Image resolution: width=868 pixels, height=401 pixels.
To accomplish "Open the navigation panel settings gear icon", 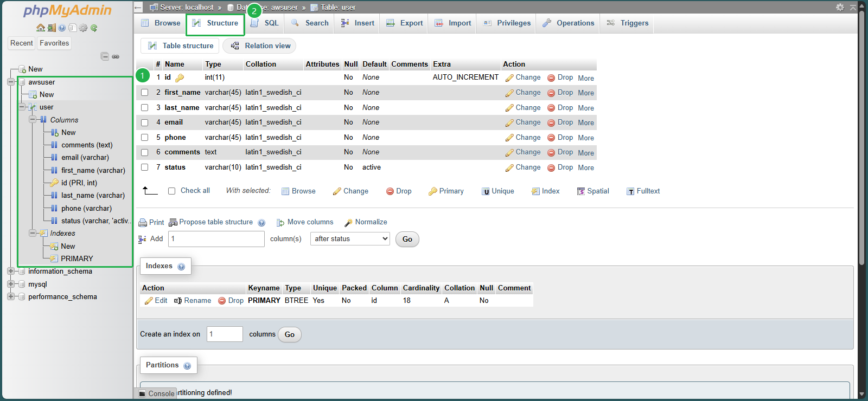I will [83, 28].
